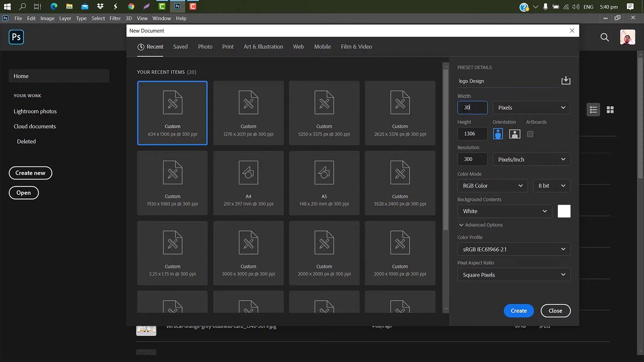Open Background Contents White dropdown
Viewport: 644px width, 362px height.
(505, 211)
